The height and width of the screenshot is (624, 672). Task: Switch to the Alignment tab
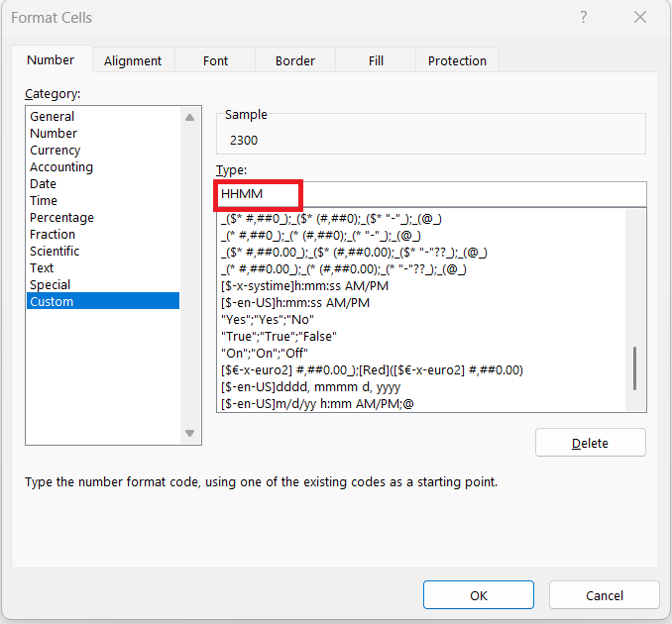(x=133, y=60)
